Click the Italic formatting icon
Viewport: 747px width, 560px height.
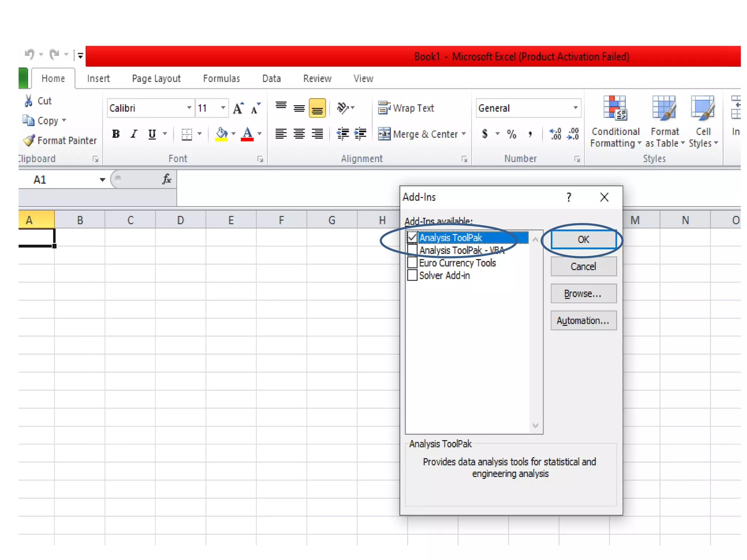pos(134,134)
